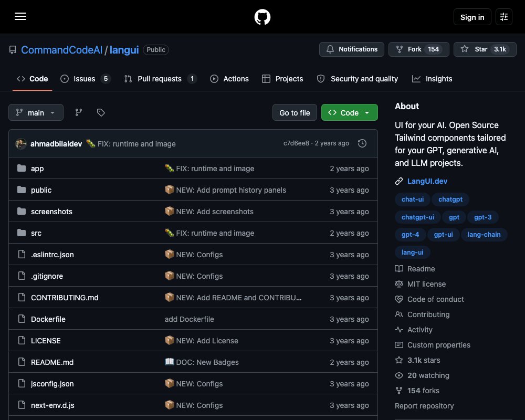Image resolution: width=525 pixels, height=420 pixels.
Task: Select the gpt-ui topic tag
Action: (x=443, y=235)
